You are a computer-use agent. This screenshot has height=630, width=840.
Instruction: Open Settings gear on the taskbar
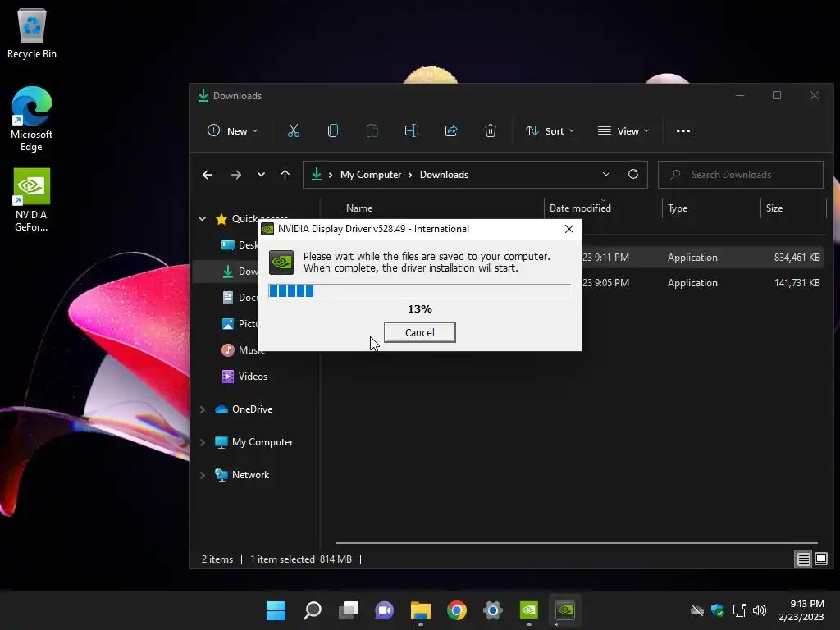click(493, 610)
